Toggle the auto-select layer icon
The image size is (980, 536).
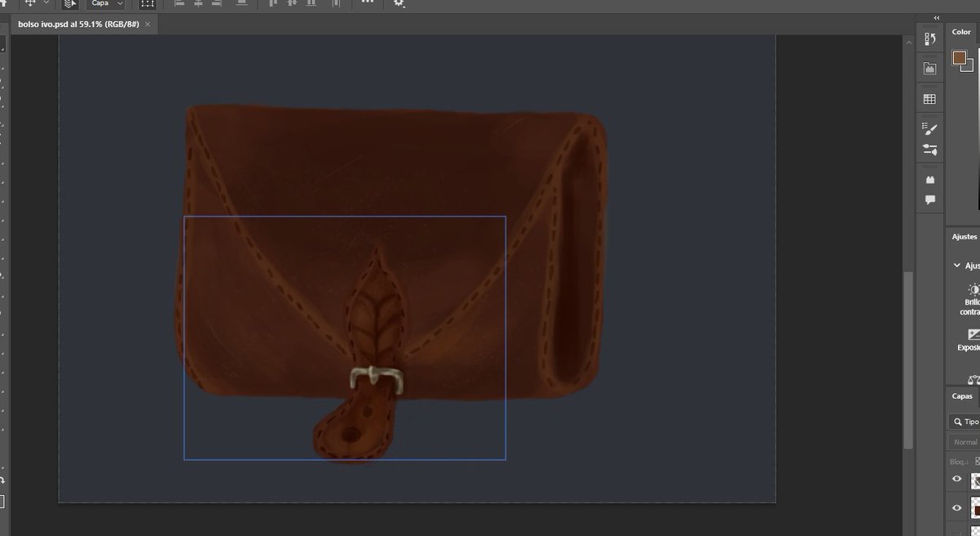coord(71,3)
